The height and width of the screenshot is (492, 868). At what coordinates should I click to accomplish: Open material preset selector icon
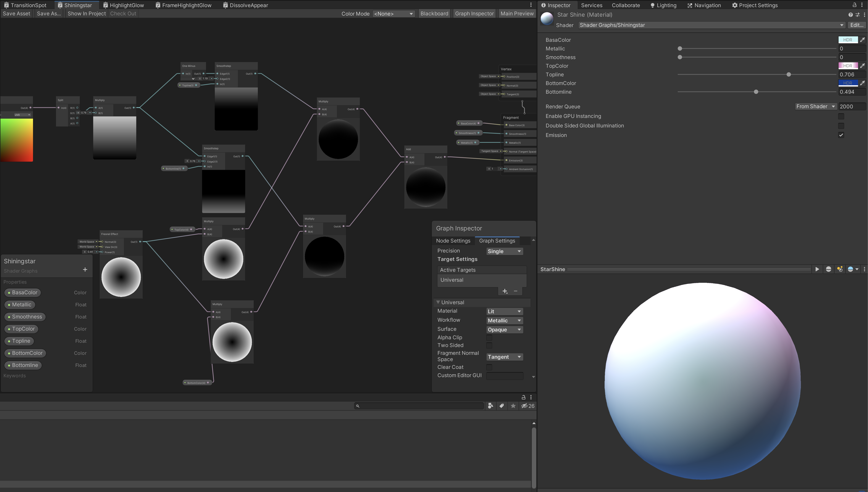[x=858, y=15]
